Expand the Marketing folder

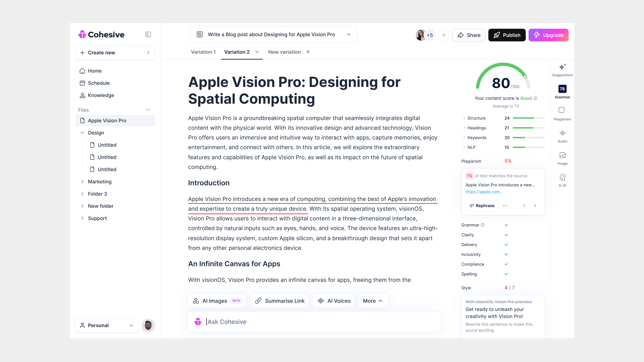coord(82,182)
